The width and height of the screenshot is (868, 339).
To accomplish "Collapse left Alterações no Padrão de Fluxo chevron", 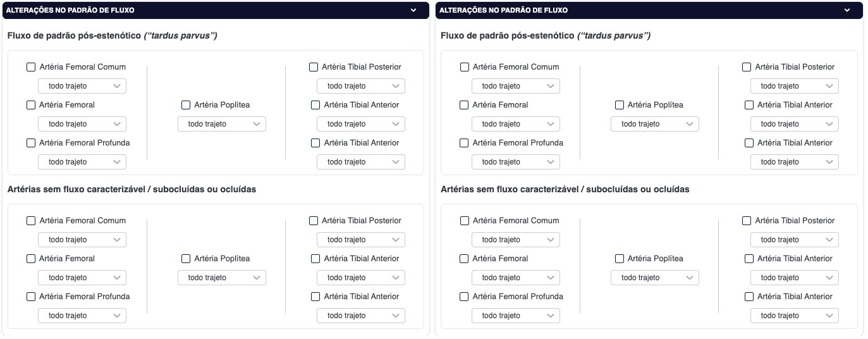I will (x=413, y=10).
